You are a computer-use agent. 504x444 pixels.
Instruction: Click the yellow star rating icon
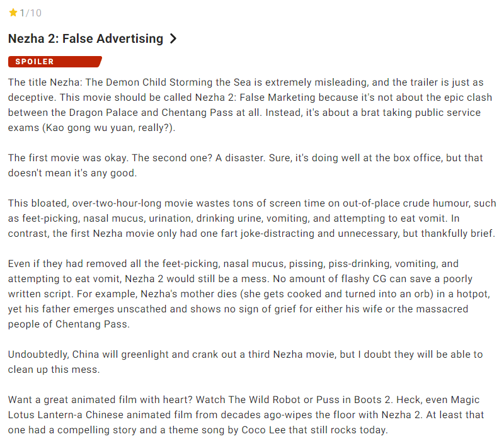click(x=13, y=13)
